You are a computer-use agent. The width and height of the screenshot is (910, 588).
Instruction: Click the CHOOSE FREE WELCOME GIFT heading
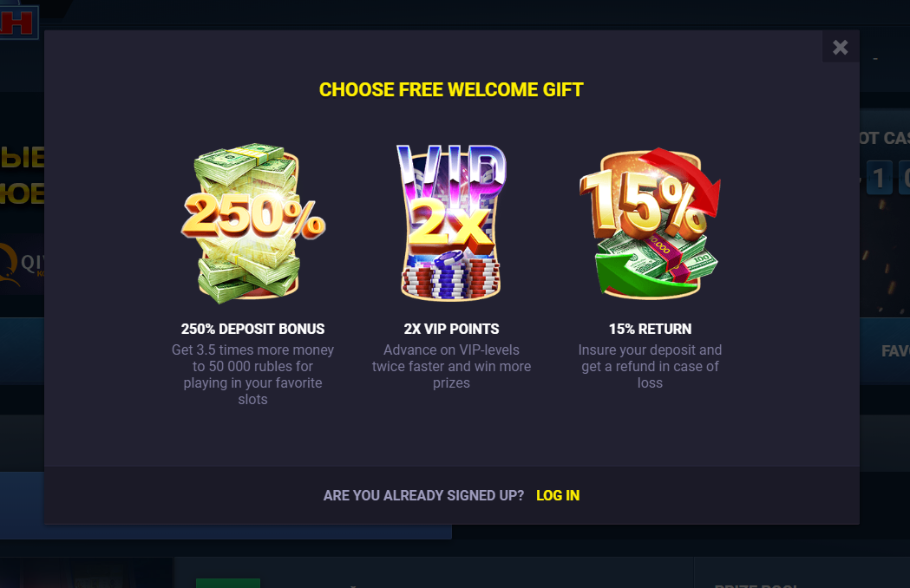(x=451, y=90)
